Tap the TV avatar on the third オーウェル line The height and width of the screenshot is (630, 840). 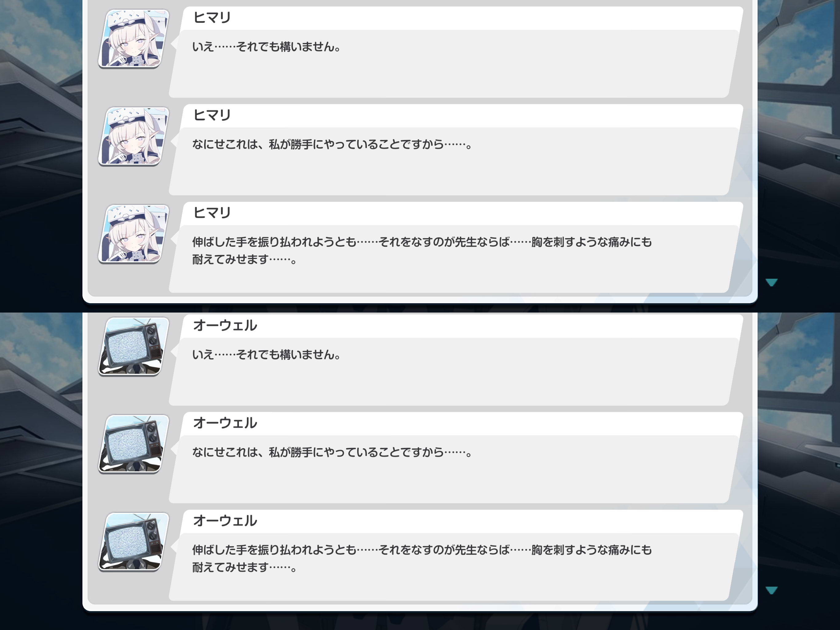click(134, 542)
